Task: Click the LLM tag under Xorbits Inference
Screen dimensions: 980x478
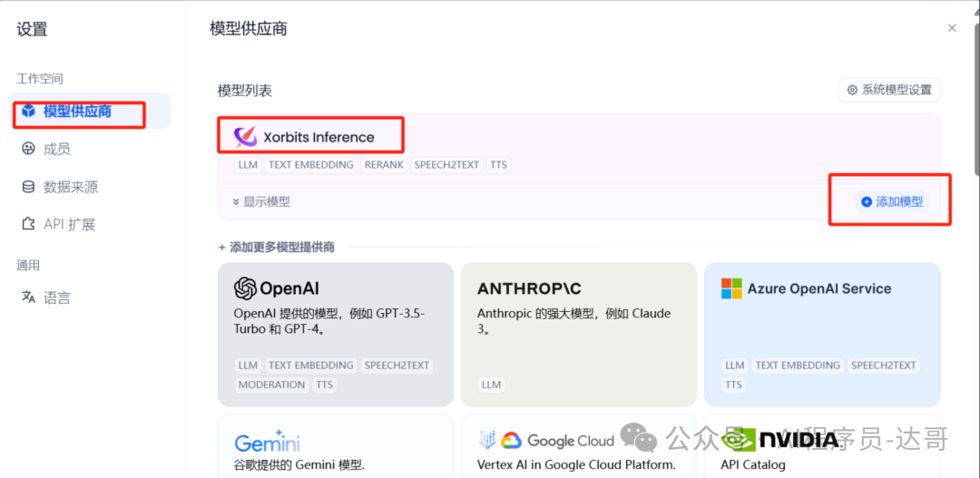Action: click(248, 165)
